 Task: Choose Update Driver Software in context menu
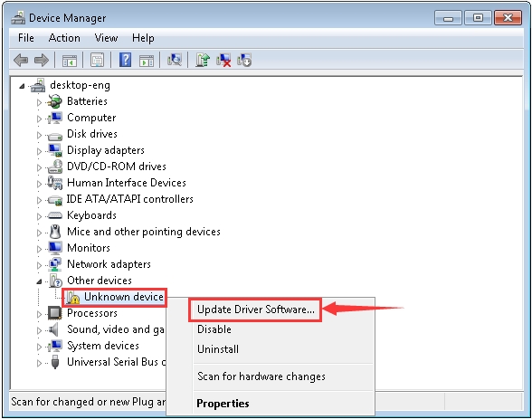pyautogui.click(x=256, y=309)
